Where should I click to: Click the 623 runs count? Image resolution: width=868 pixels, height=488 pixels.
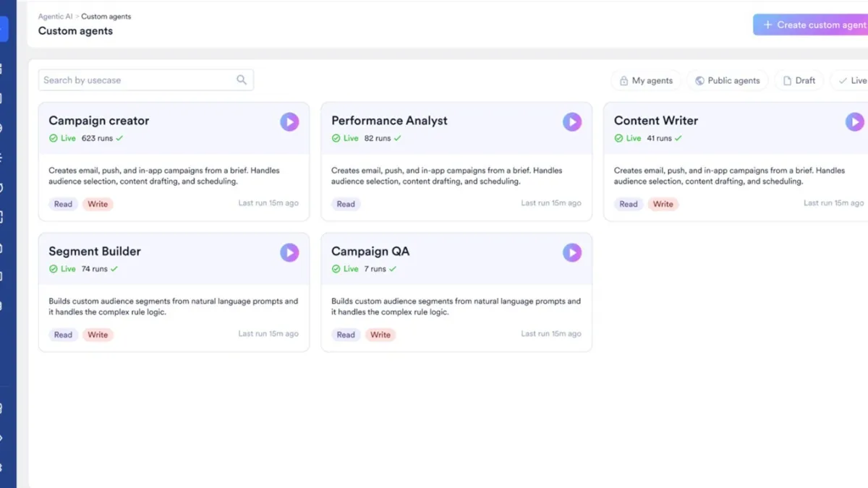[97, 138]
